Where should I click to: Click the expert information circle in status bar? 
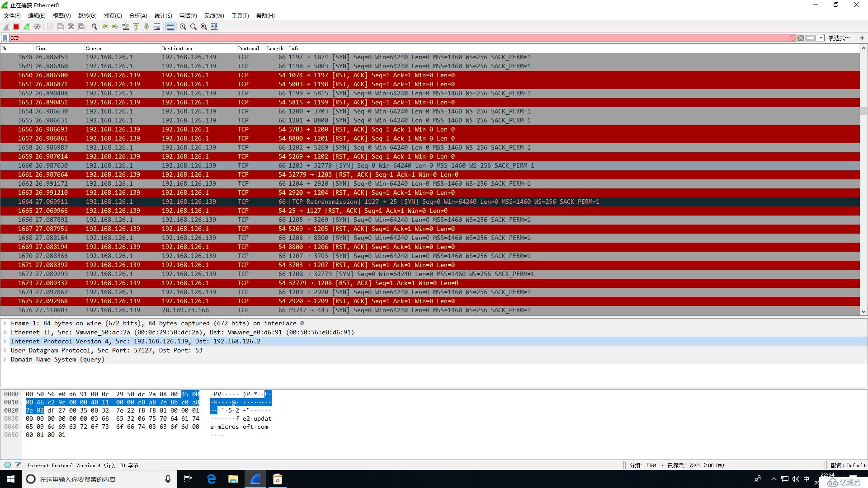coord(8,465)
